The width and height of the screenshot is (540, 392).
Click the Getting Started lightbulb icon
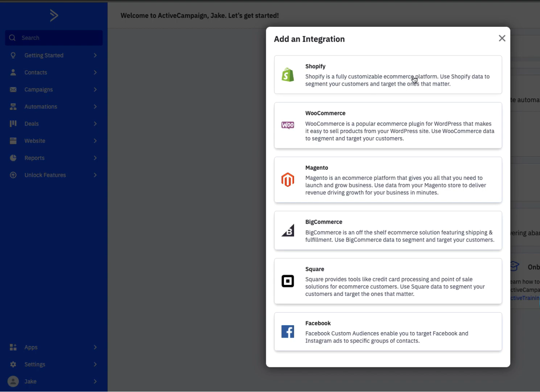(x=13, y=55)
